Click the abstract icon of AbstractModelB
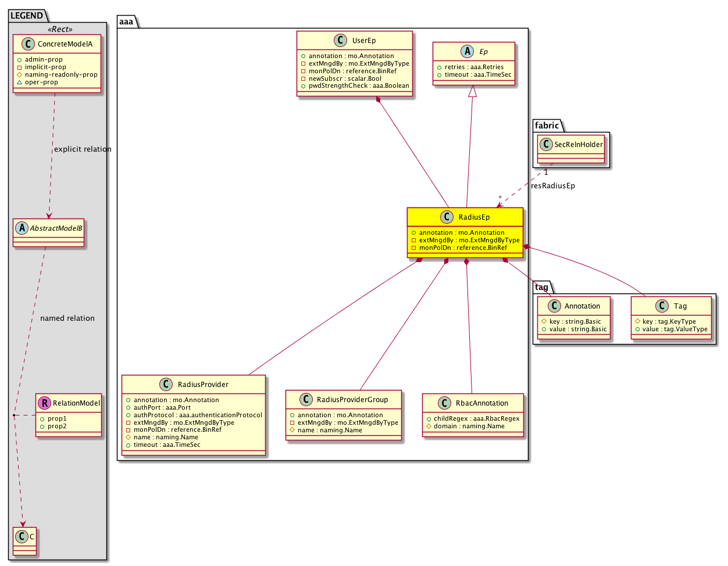 tap(22, 228)
